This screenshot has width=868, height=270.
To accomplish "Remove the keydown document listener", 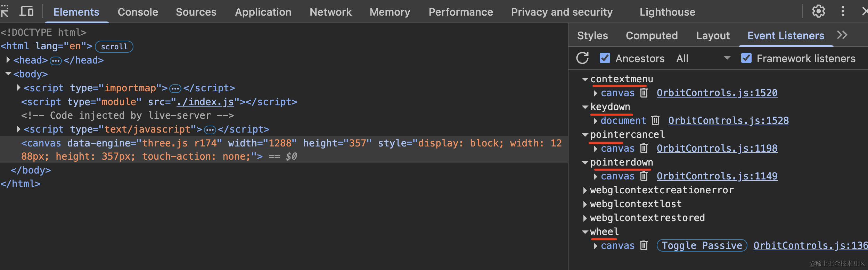I will point(655,121).
